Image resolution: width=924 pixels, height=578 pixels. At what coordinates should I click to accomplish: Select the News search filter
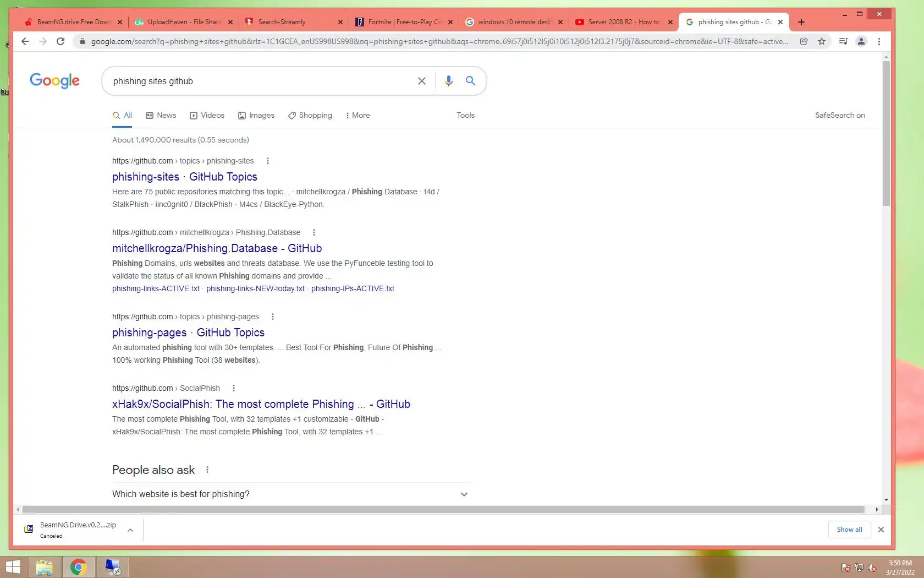click(x=161, y=115)
